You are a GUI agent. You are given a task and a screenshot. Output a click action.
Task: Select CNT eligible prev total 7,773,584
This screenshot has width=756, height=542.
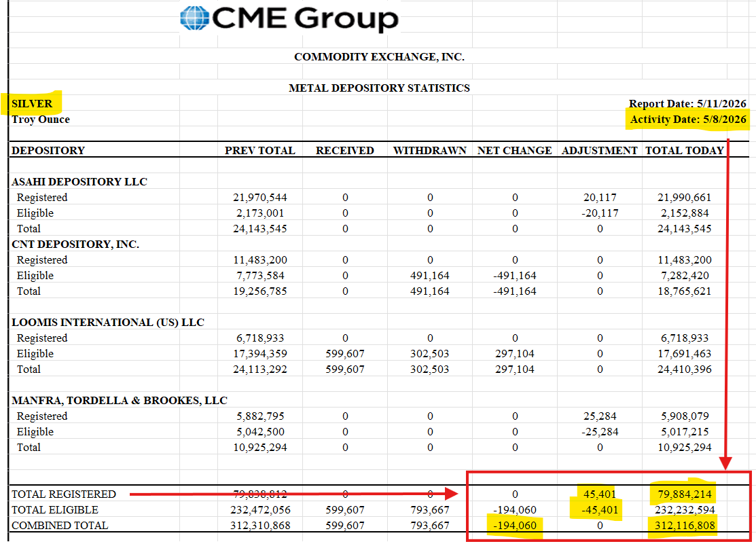point(260,276)
